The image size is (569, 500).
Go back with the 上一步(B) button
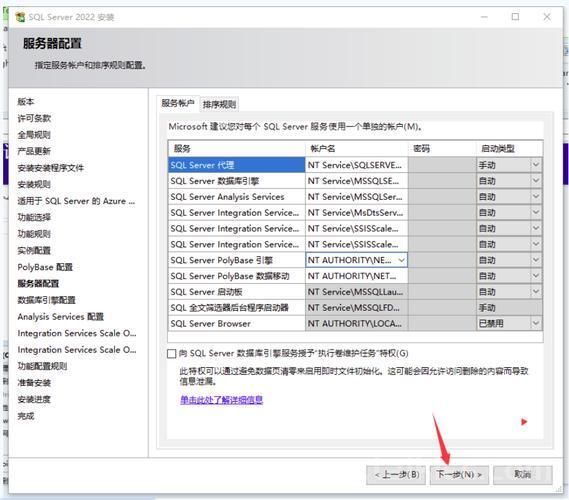point(396,475)
